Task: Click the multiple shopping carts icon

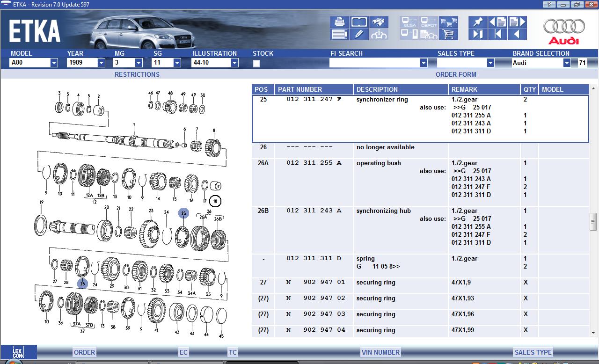Action: click(448, 22)
